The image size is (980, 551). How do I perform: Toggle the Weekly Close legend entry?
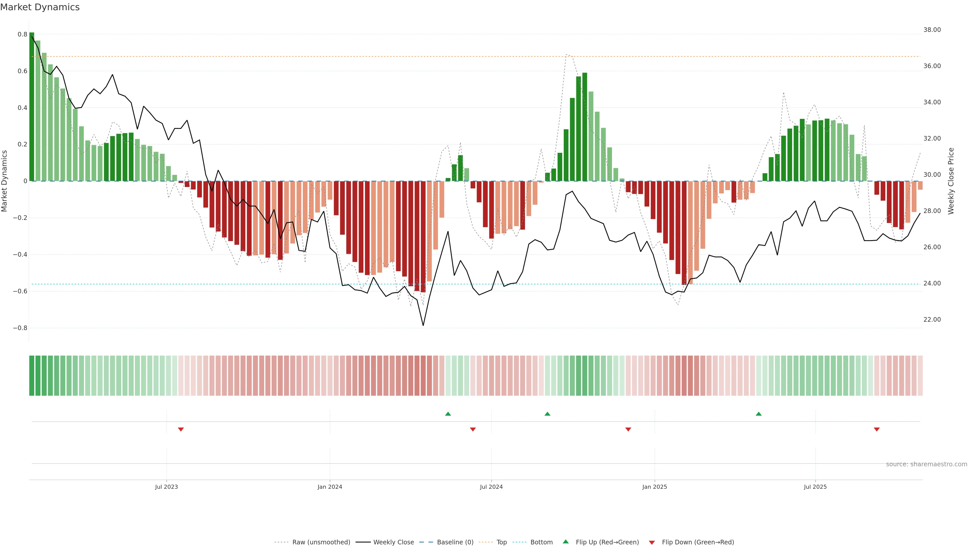(393, 542)
